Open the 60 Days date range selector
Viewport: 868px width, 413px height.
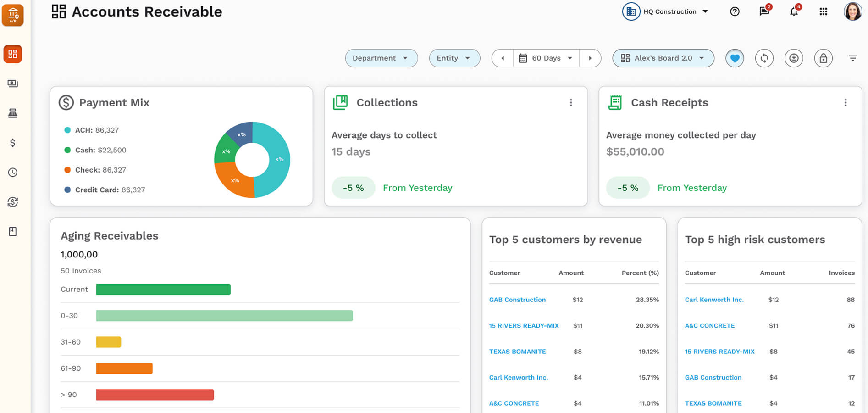pos(546,58)
